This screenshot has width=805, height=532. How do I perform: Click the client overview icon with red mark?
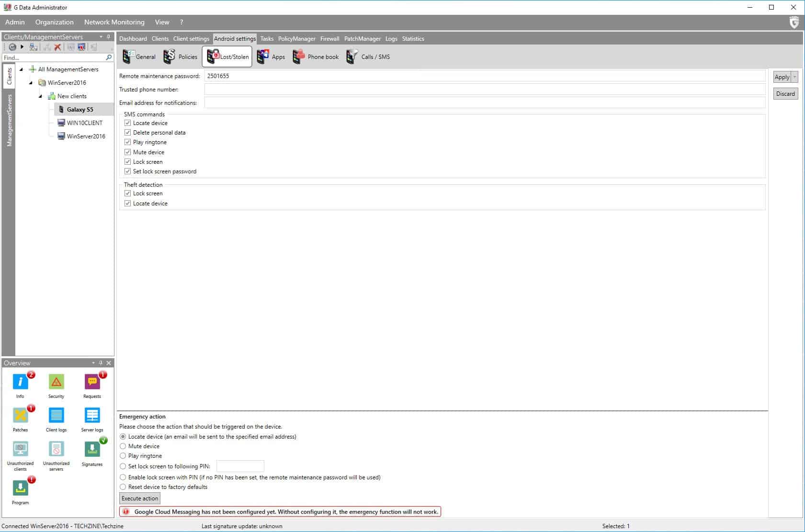coord(81,47)
